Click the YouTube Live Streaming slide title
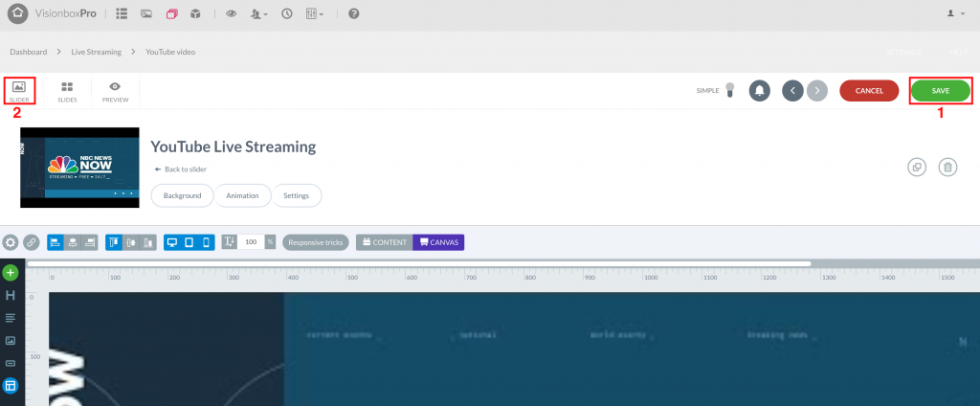The image size is (980, 406). (234, 147)
